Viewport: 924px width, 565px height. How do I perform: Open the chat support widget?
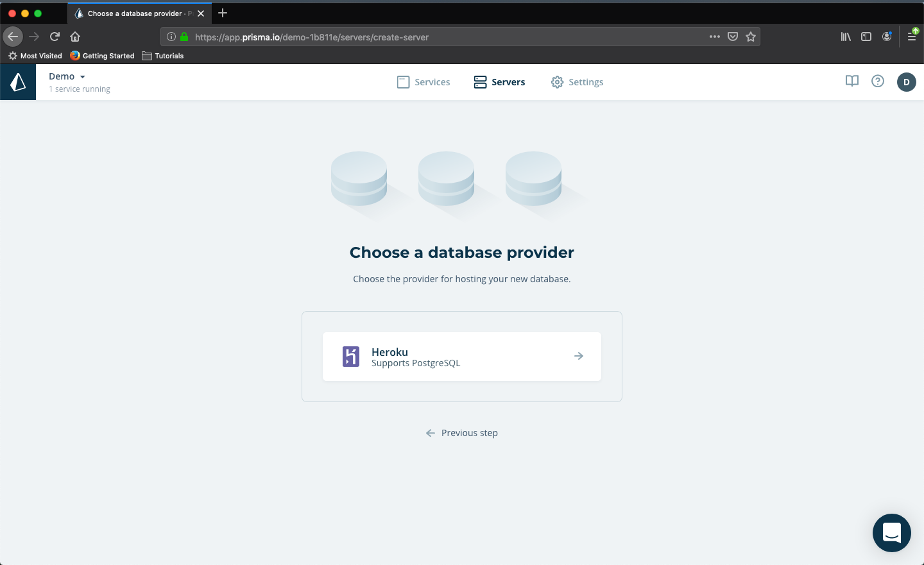pyautogui.click(x=892, y=533)
